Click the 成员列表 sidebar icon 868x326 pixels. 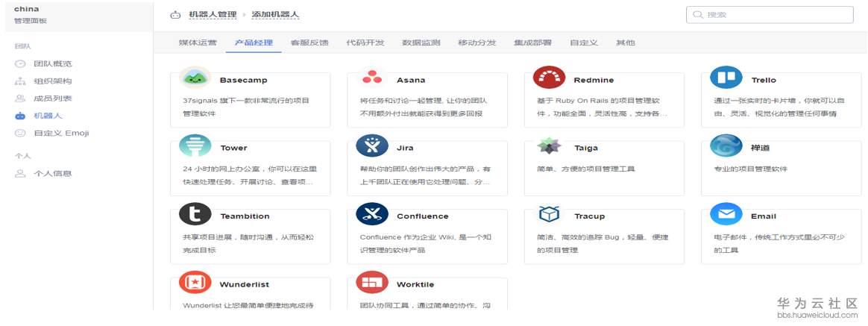20,98
